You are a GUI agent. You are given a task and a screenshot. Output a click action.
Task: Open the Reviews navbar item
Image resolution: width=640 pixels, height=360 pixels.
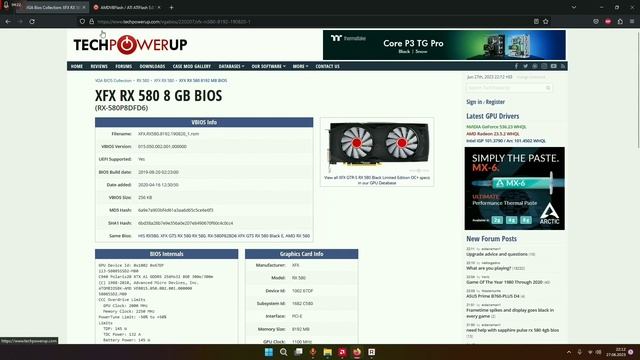pos(99,66)
